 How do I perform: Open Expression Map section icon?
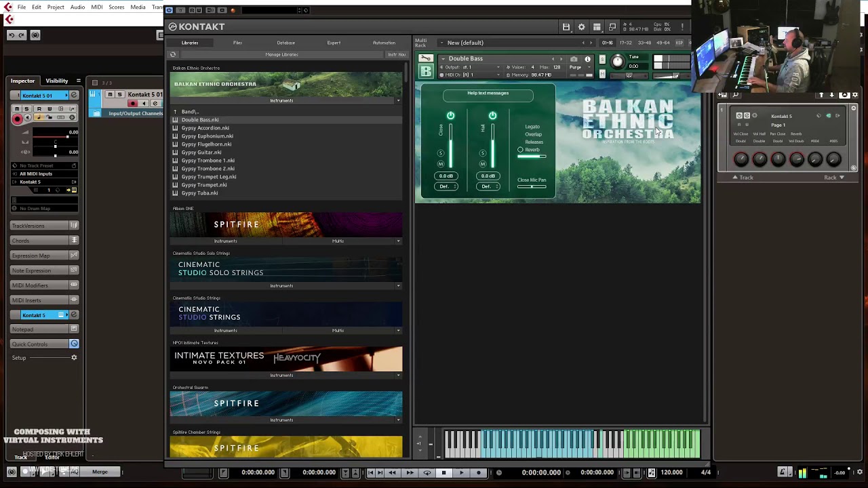(74, 256)
